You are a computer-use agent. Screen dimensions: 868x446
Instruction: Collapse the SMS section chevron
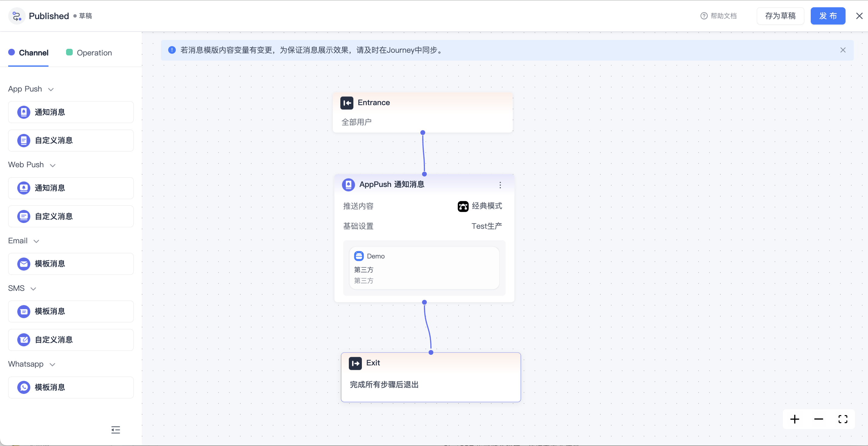[x=33, y=289]
